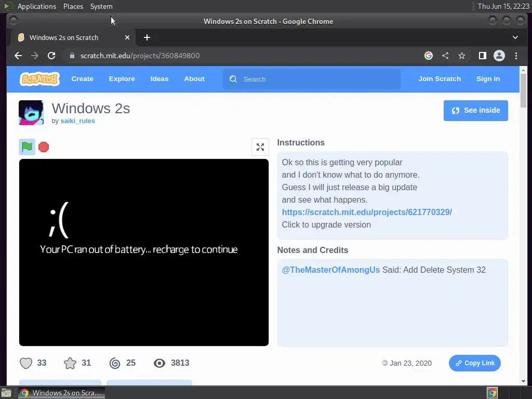Click the lock site info icon

coord(72,56)
